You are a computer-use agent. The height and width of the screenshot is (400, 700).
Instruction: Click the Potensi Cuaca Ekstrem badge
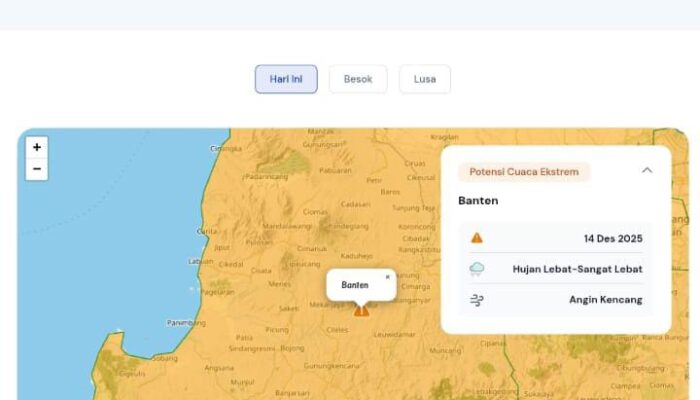pyautogui.click(x=524, y=172)
